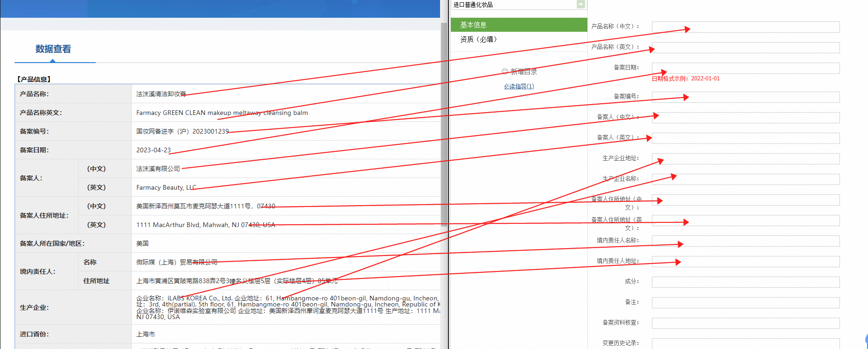868x349 pixels.
Task: Select the 数据查看 tab
Action: 53,49
